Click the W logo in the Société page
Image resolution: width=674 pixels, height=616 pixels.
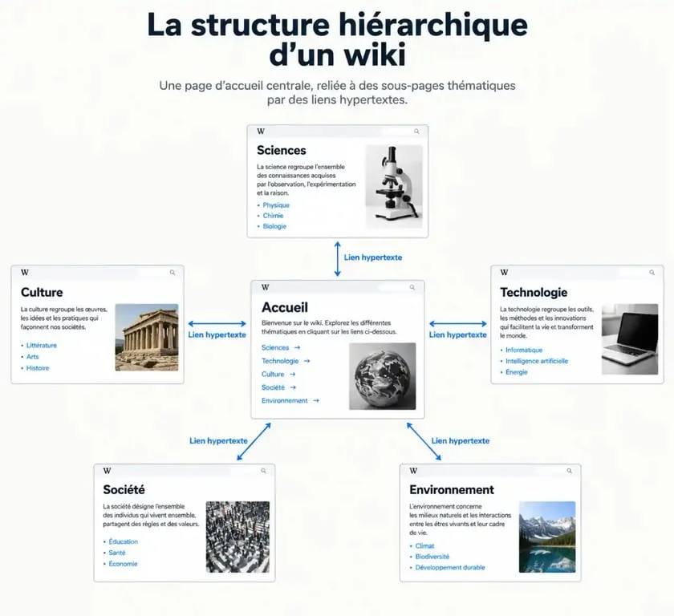[107, 471]
